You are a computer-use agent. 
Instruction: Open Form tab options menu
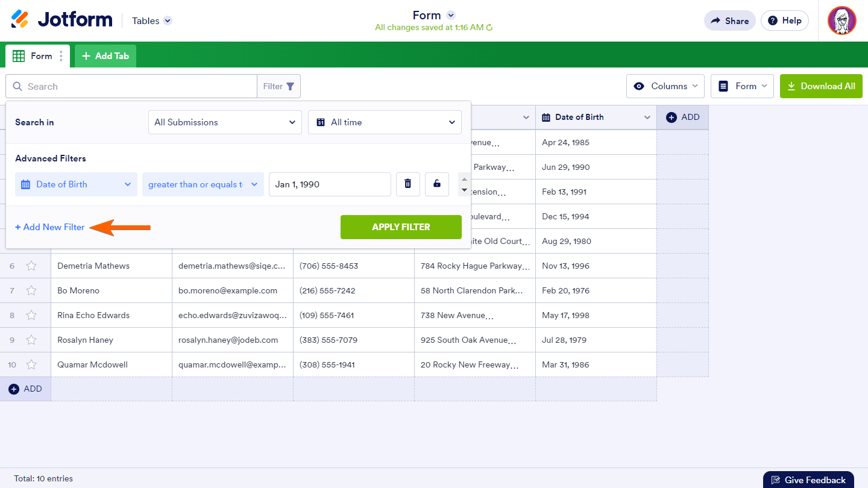click(61, 56)
